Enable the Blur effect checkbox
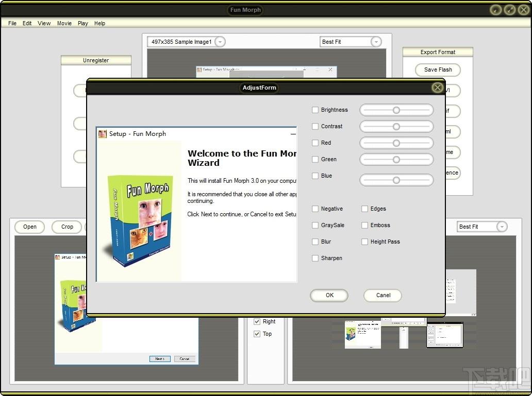Screen dimensions: 532x396 [315, 242]
